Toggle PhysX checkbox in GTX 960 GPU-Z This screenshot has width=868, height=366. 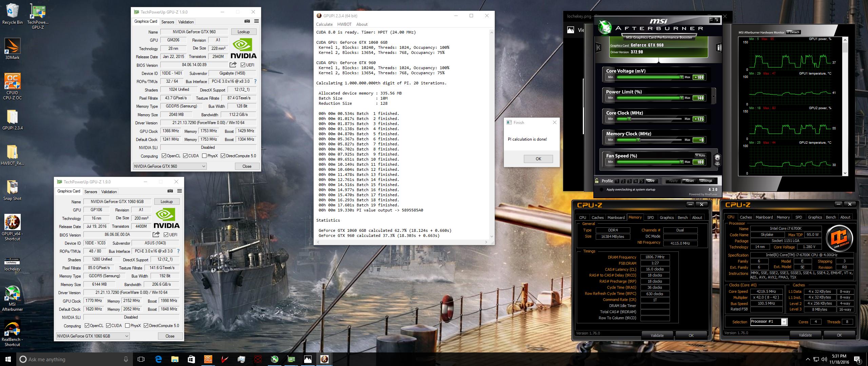point(204,156)
